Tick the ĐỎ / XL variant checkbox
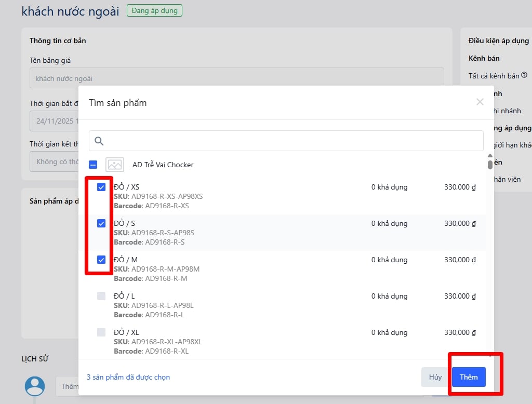Image resolution: width=532 pixels, height=404 pixels. tap(101, 332)
